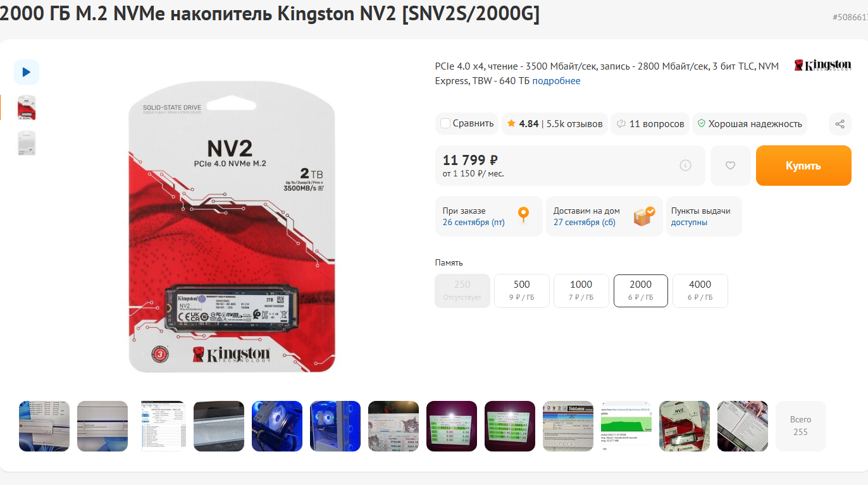868x485 pixels.
Task: Click the Kingston brand logo
Action: tap(822, 65)
